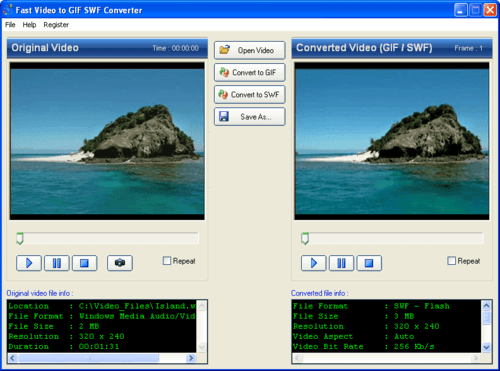Capture snapshot with the camera icon
The image size is (500, 371).
[120, 263]
